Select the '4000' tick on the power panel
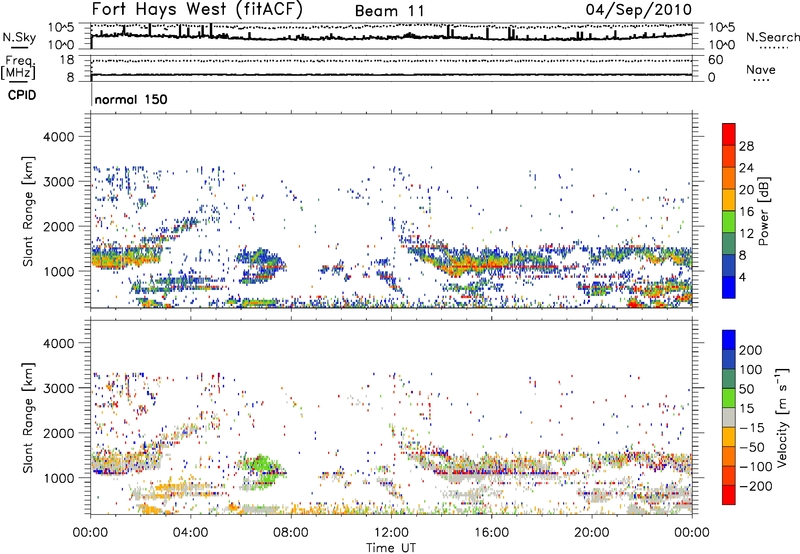Image resolution: width=800 pixels, height=554 pixels. 58,137
